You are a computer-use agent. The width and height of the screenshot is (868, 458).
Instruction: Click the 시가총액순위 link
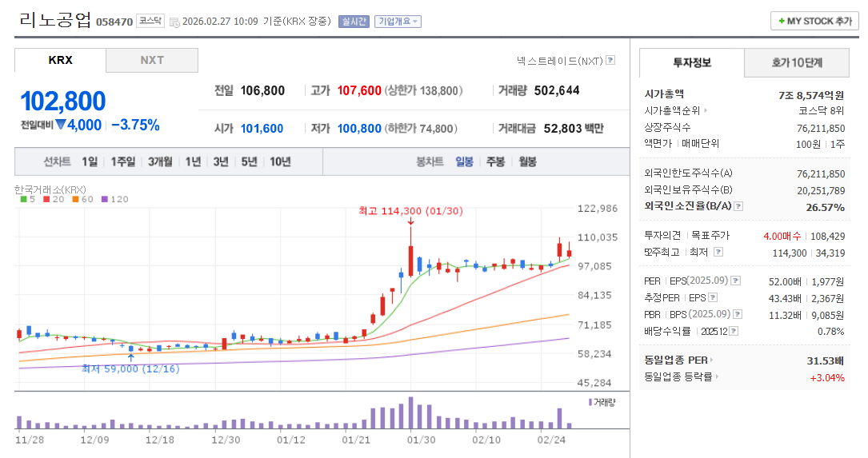672,110
